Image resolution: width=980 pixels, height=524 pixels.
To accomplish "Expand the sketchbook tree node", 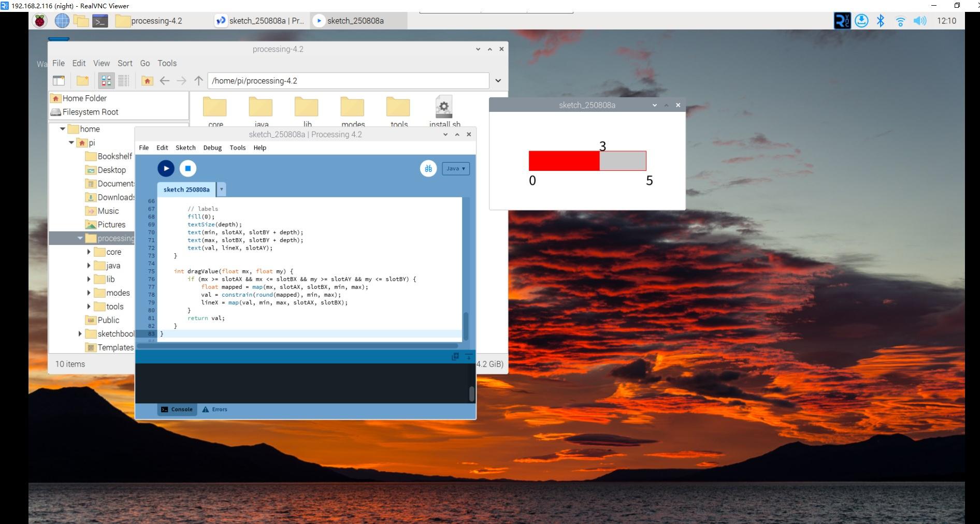I will pos(80,334).
